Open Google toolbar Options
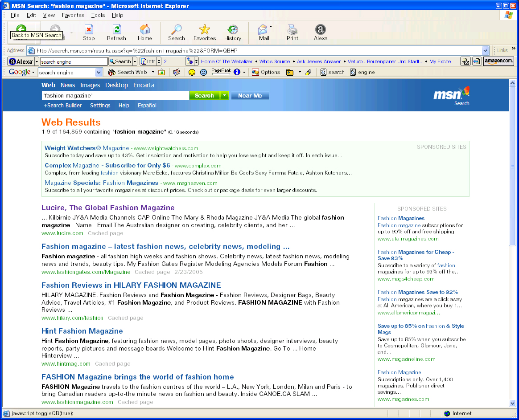The image size is (519, 420). pyautogui.click(x=266, y=72)
